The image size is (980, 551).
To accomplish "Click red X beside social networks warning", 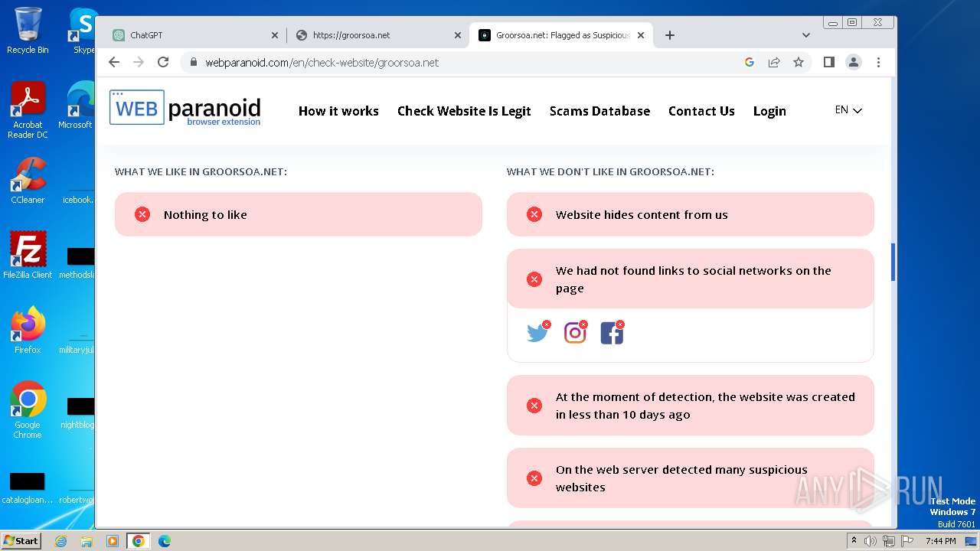I will (534, 279).
